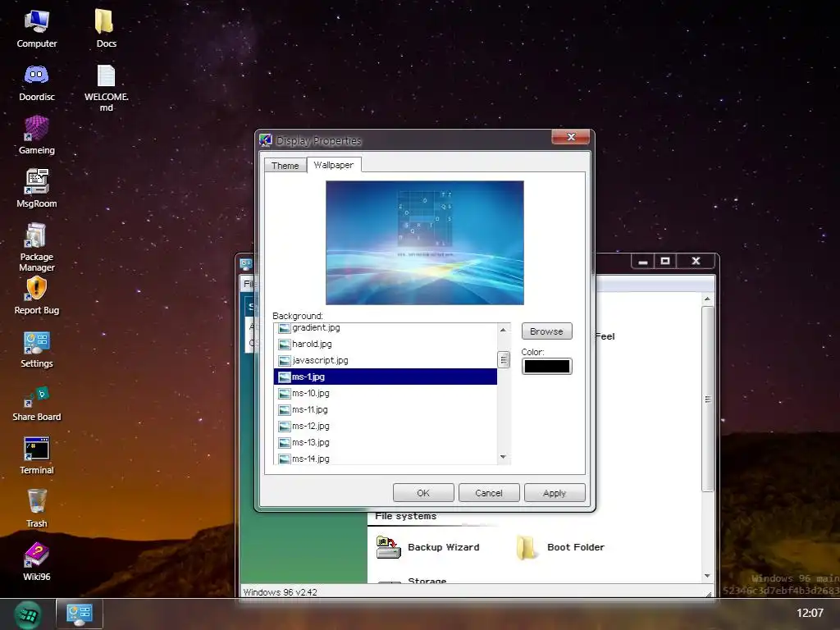Pick ms-12.jpg from the list
The height and width of the screenshot is (630, 840).
pyautogui.click(x=386, y=426)
